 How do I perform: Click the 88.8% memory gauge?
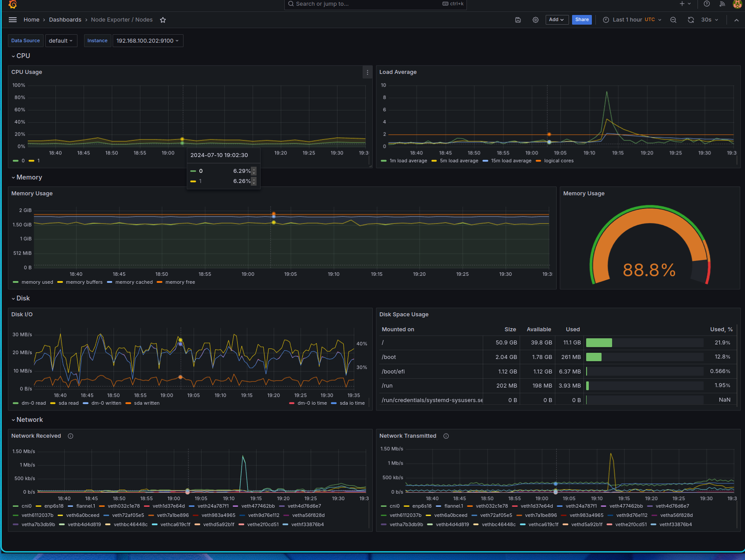pos(650,245)
